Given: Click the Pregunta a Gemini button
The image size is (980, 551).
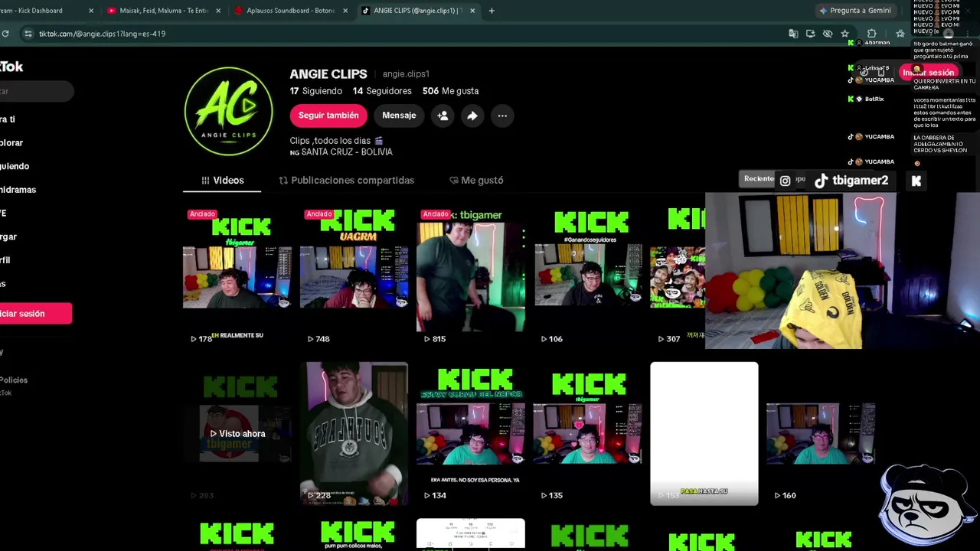Looking at the screenshot, I should (855, 11).
